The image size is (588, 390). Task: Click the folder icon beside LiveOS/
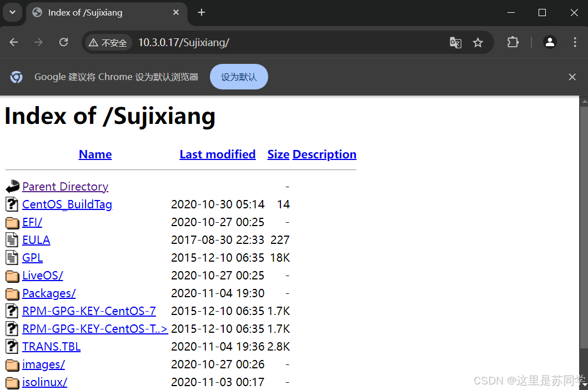coord(12,276)
